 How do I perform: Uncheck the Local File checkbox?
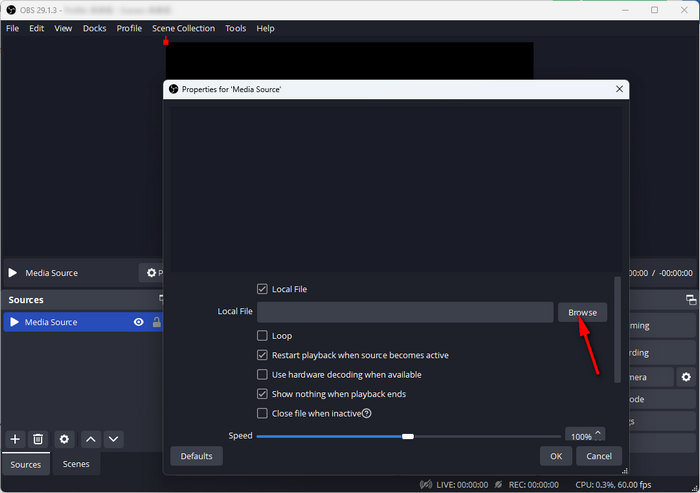262,289
